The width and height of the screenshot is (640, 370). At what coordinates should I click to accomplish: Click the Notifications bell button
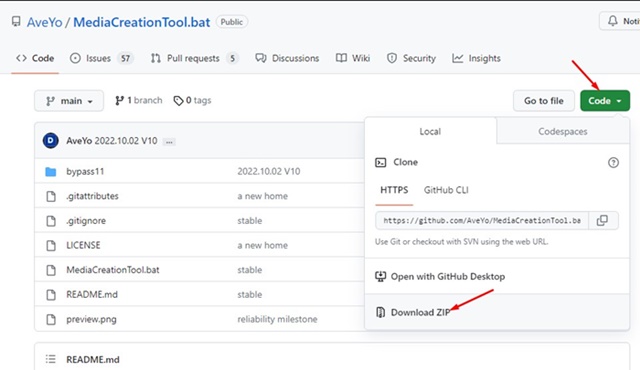tap(620, 21)
